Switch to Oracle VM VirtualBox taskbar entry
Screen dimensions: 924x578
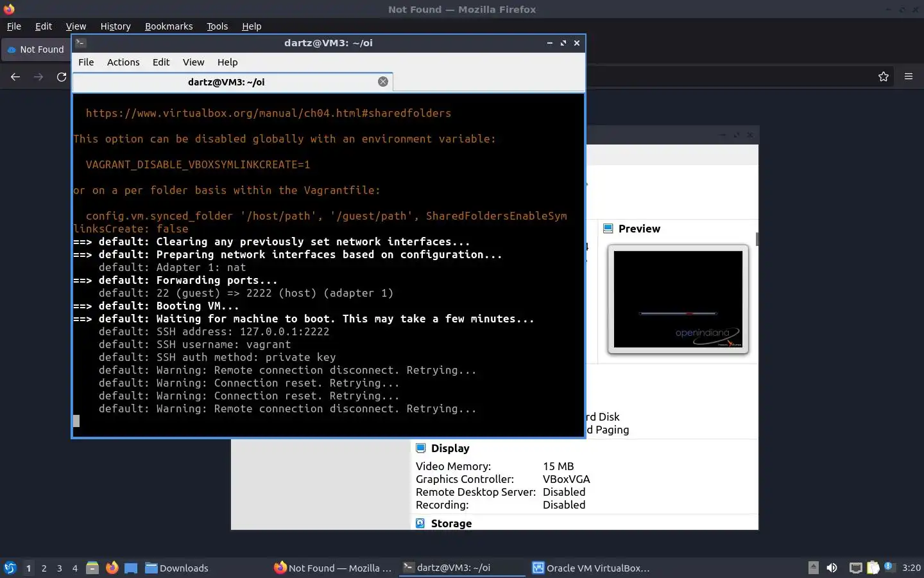[591, 568]
